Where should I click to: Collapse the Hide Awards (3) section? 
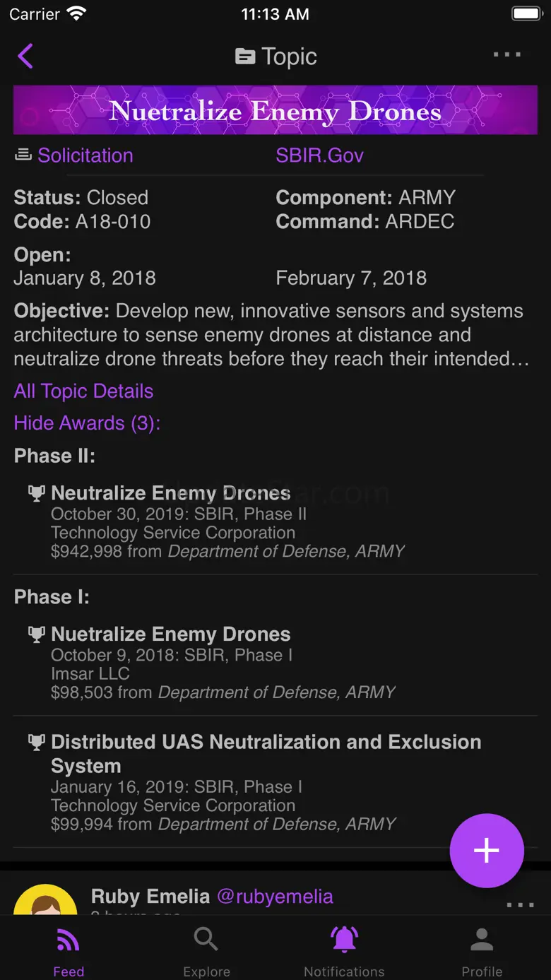pyautogui.click(x=87, y=423)
